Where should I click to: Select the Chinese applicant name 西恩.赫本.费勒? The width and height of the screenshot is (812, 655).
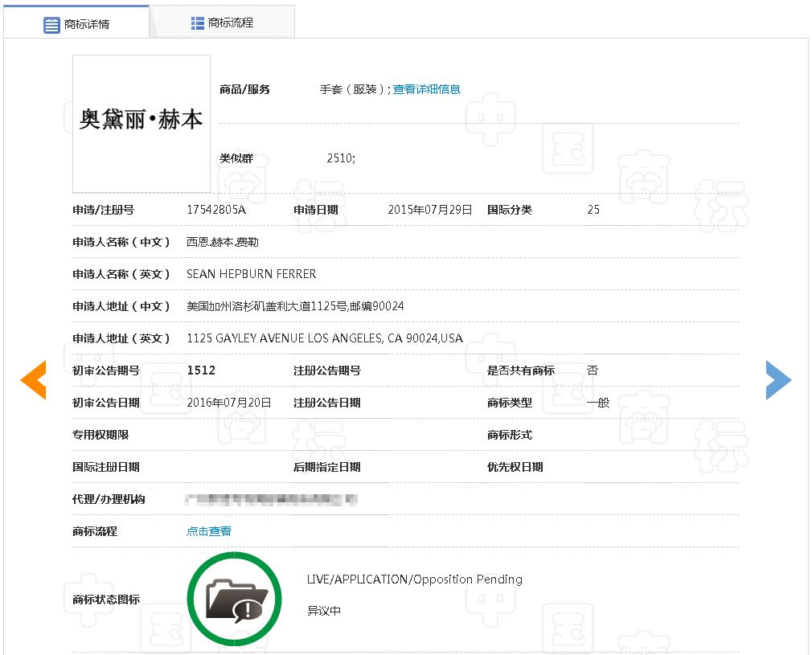tap(222, 242)
